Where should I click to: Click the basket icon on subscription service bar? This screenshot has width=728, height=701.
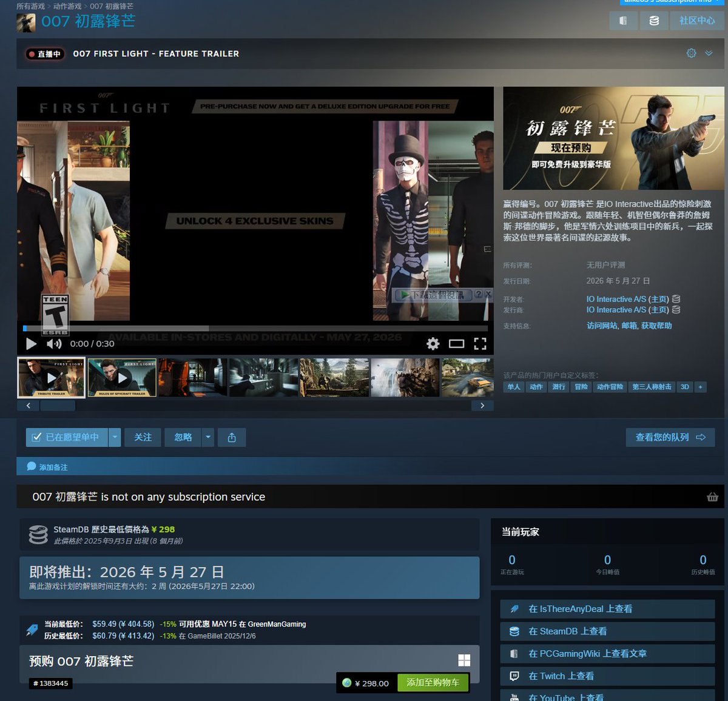pos(712,497)
